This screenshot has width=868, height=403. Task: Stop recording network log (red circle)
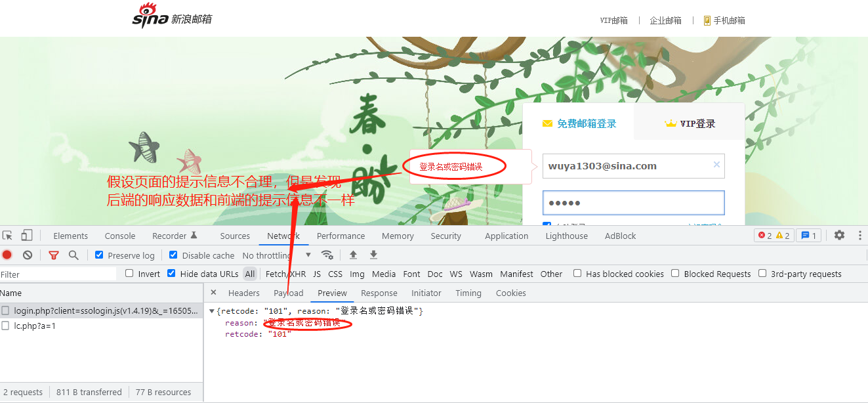pos(7,255)
